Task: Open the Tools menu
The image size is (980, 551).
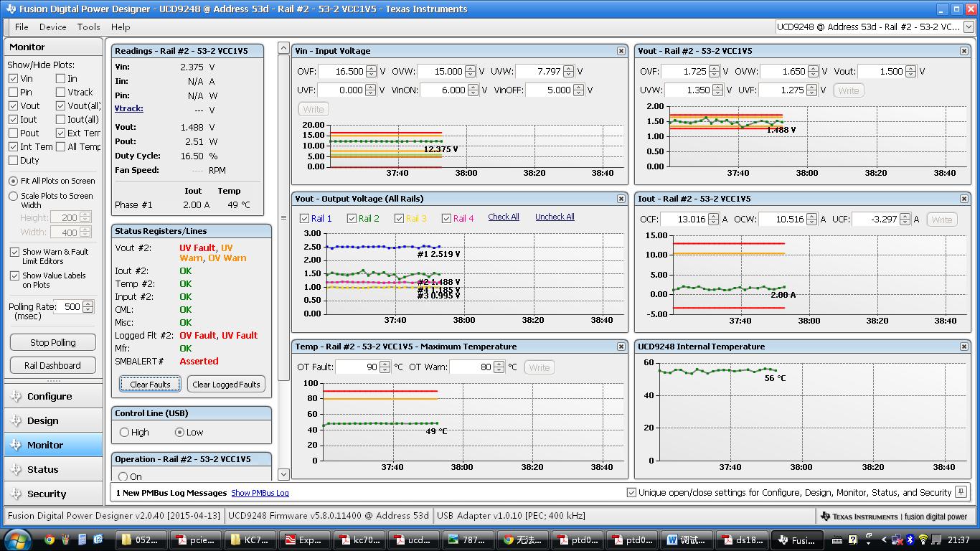Action: pos(88,27)
